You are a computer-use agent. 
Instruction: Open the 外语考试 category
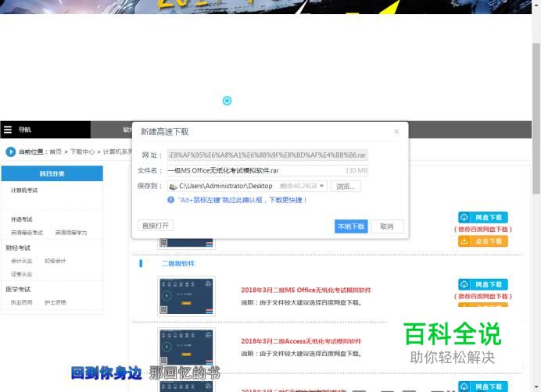click(21, 219)
